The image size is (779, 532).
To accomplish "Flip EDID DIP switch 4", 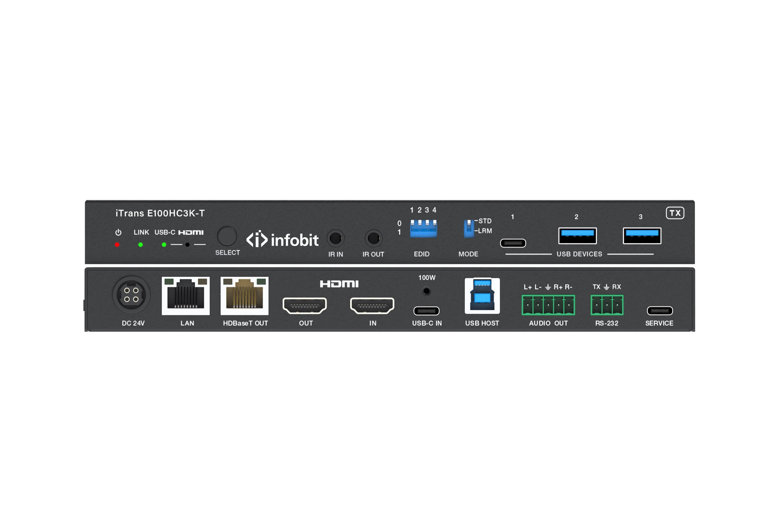I will click(x=435, y=223).
